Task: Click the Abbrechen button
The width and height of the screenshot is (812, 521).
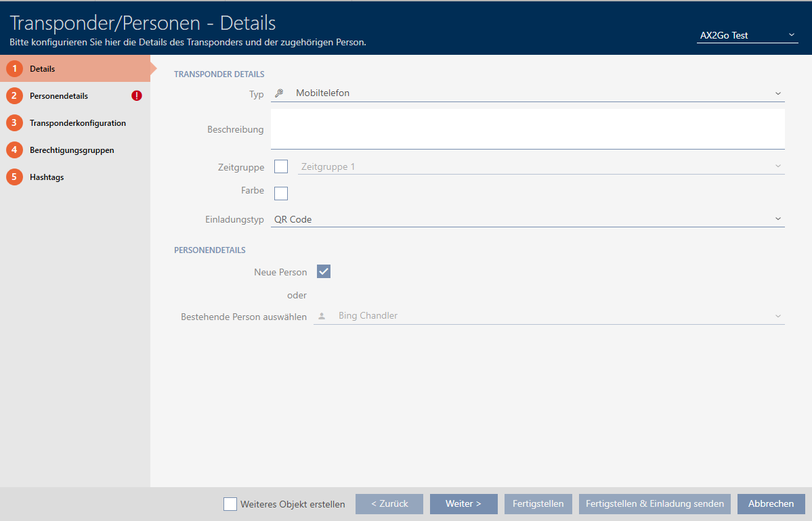Action: click(x=771, y=504)
